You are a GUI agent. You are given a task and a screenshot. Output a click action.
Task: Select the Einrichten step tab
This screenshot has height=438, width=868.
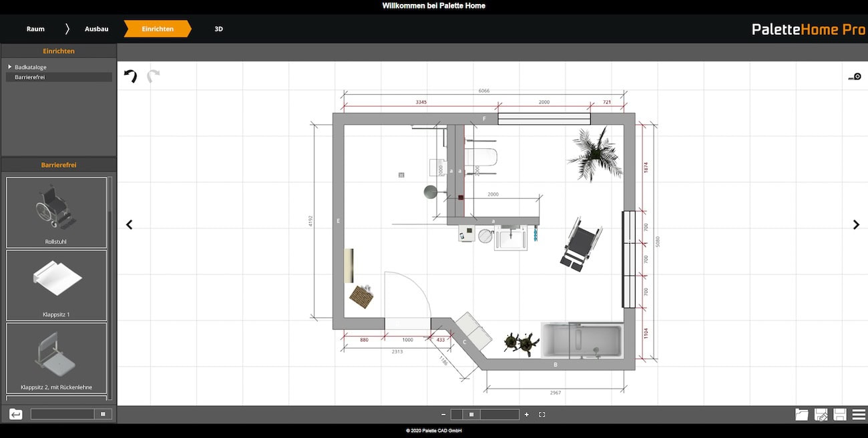158,29
